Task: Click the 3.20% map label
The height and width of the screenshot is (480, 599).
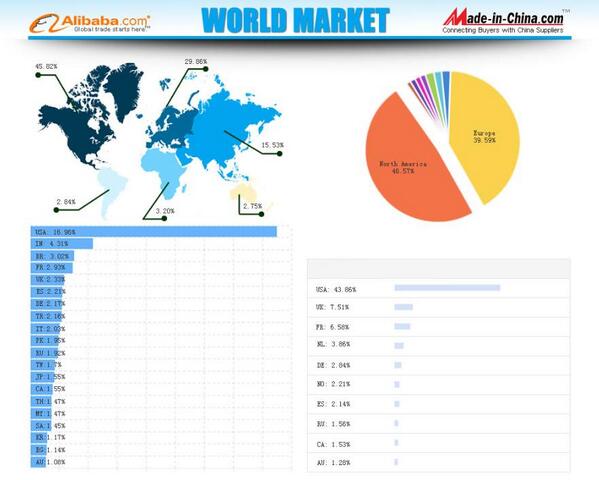Action: point(165,211)
